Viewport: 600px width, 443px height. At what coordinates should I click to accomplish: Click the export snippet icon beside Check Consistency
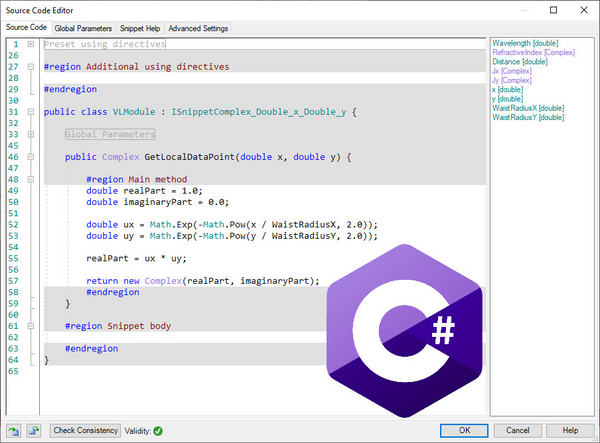tap(33, 430)
